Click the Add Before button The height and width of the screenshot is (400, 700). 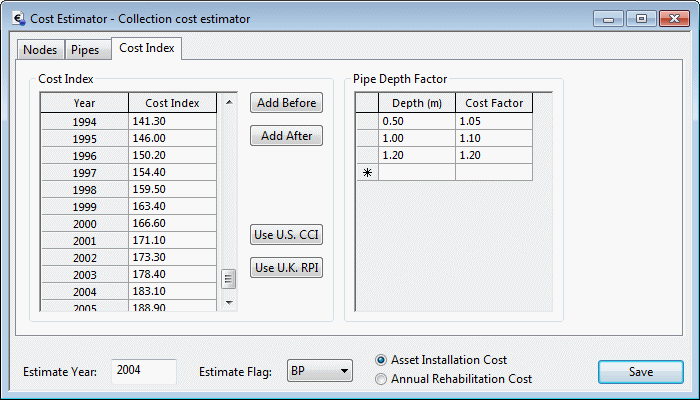point(287,103)
